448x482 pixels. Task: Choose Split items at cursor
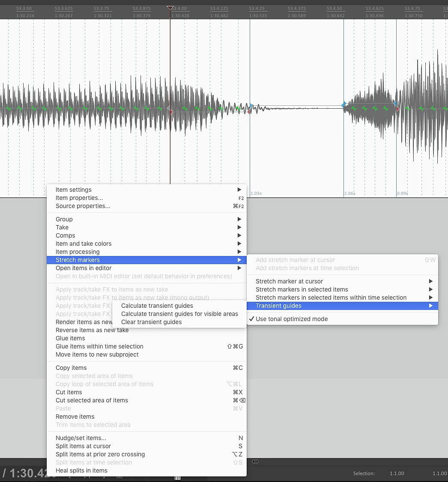(146, 446)
